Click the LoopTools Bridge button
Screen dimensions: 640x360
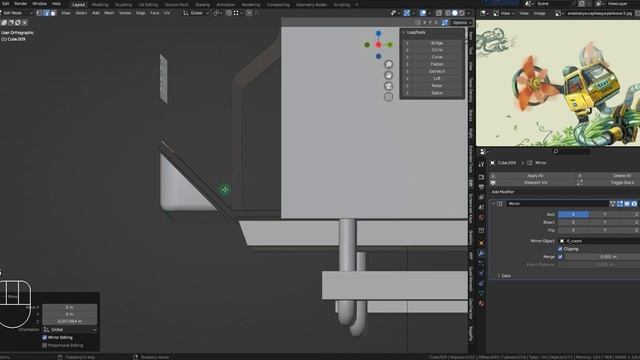coord(437,43)
